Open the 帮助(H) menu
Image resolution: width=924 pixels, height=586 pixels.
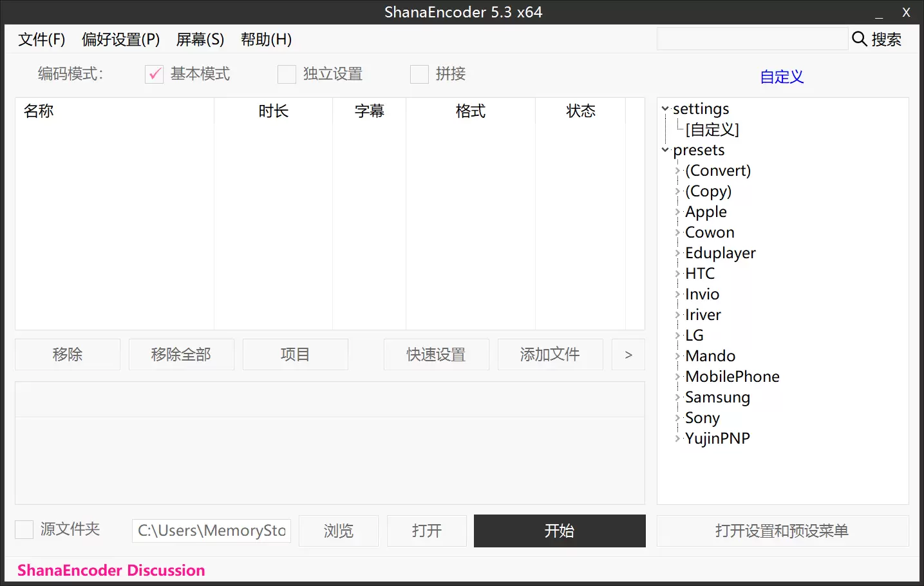coord(266,39)
